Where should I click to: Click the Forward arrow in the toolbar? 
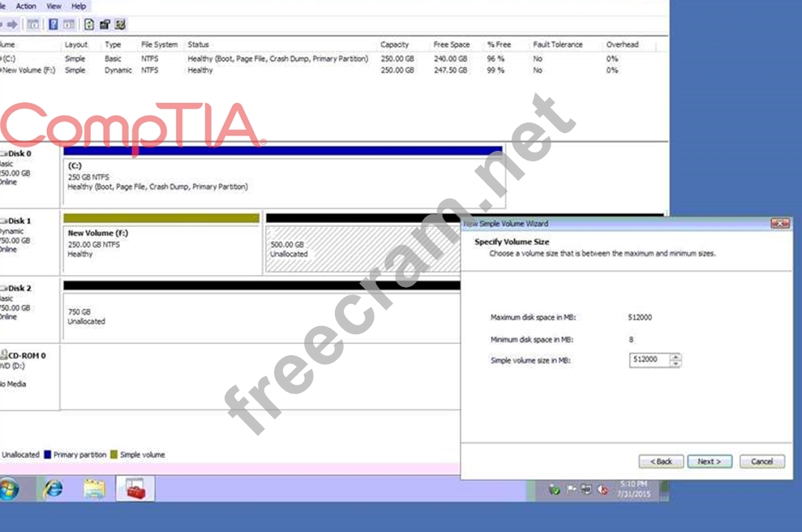pos(12,24)
